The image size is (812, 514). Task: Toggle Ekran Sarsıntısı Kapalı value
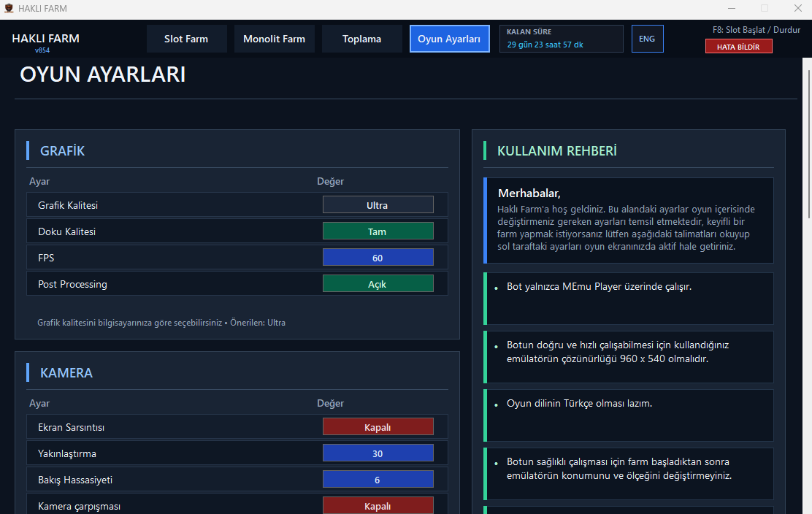click(x=378, y=427)
